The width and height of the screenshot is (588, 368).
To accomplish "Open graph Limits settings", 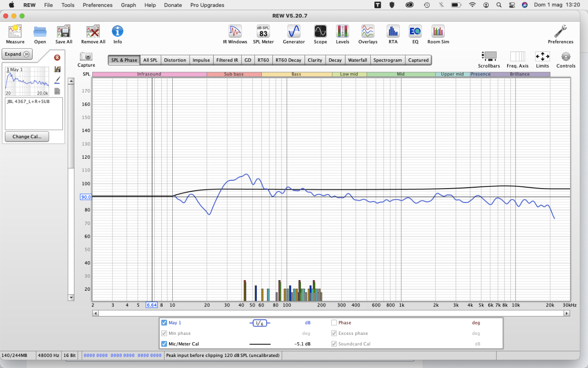I will [543, 59].
